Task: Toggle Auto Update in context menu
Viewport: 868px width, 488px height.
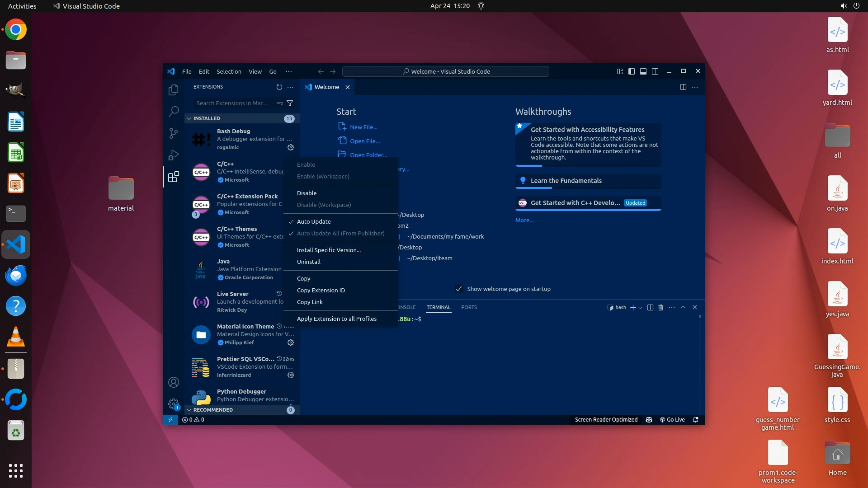Action: (314, 221)
